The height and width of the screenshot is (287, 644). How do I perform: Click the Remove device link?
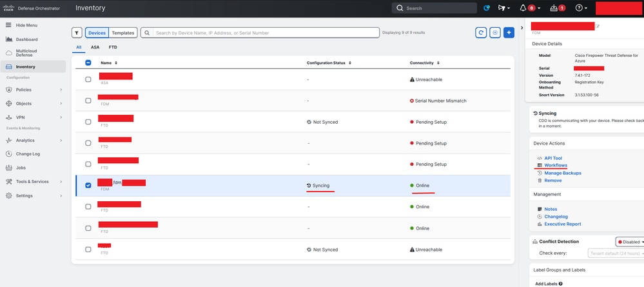[553, 181]
